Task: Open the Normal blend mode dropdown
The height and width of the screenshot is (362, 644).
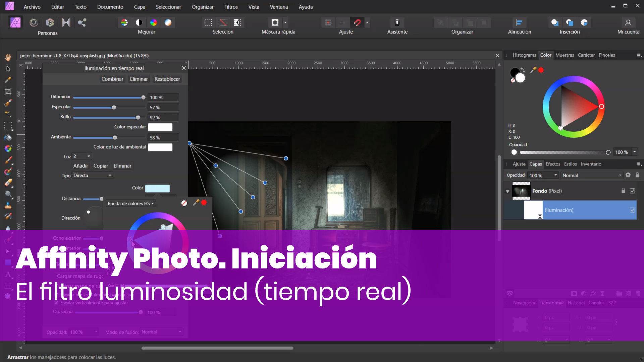Action: (591, 175)
